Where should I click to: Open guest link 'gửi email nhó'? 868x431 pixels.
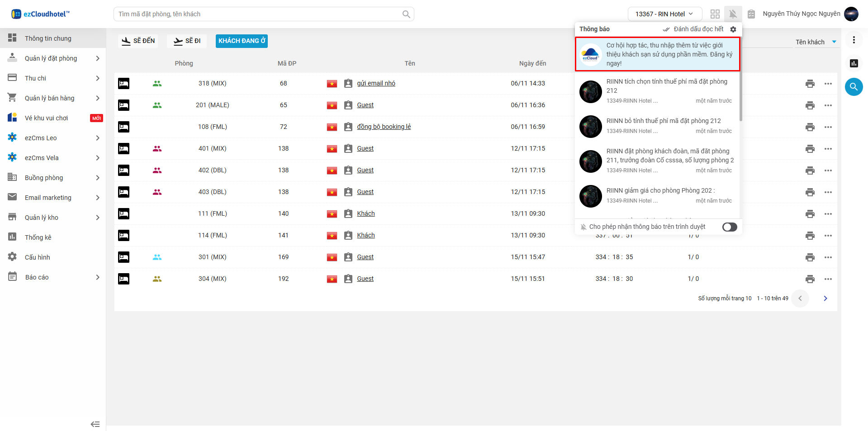[x=376, y=84]
